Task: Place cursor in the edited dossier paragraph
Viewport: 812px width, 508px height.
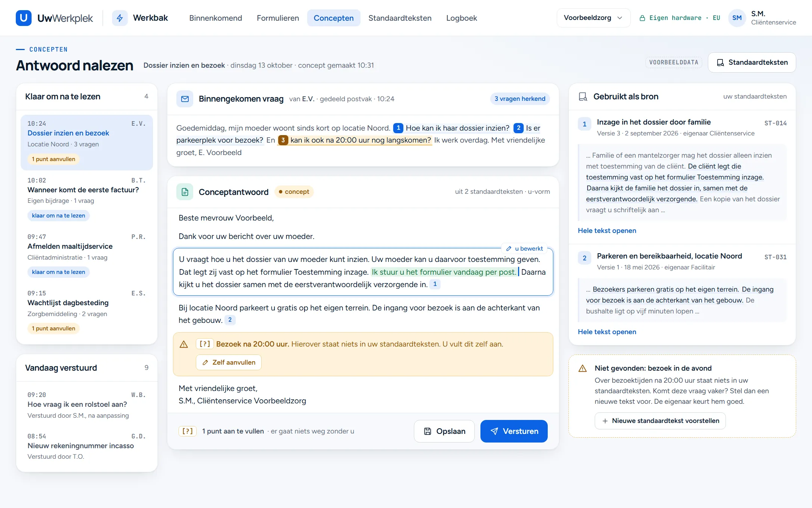Action: click(x=363, y=272)
